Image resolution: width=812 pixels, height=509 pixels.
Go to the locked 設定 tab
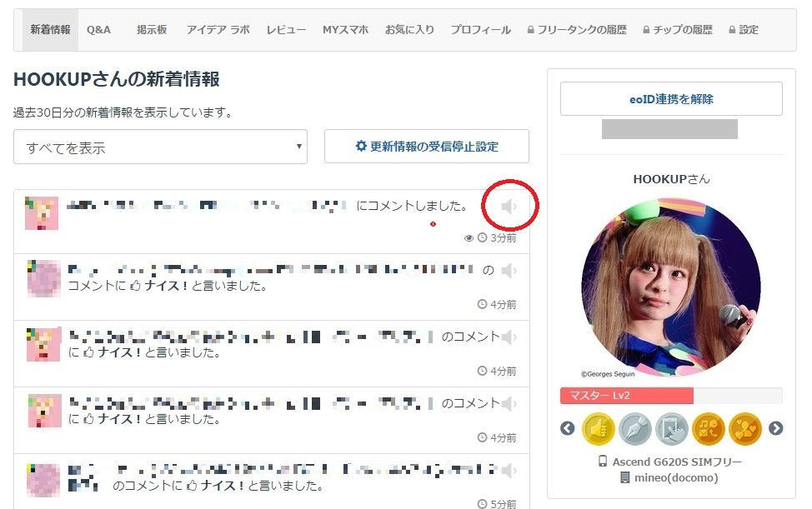pos(744,30)
